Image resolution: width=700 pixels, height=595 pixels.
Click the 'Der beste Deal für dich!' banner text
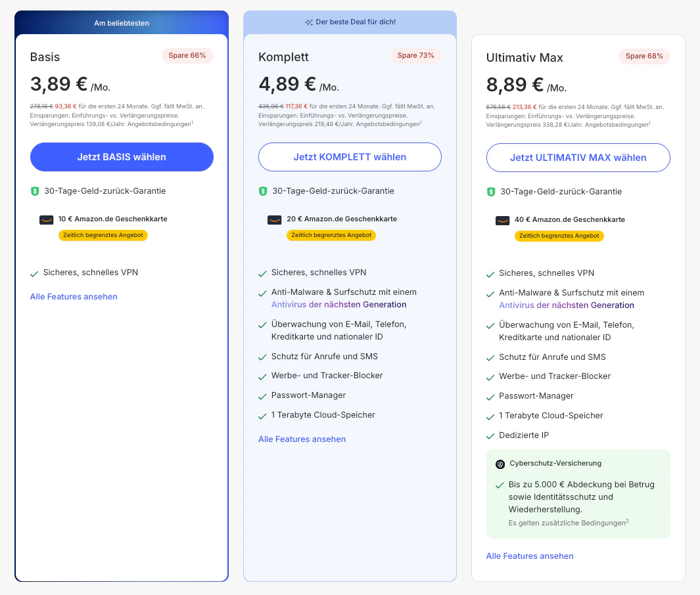click(x=356, y=22)
